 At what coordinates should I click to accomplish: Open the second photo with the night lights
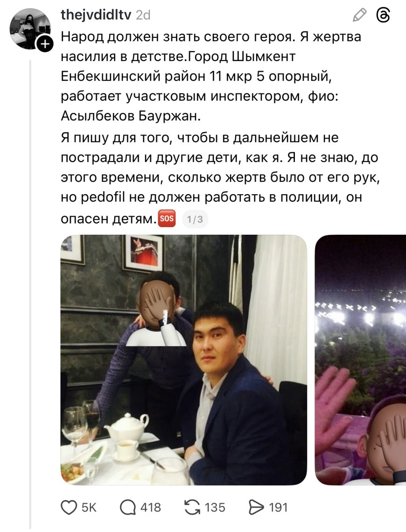click(x=360, y=360)
